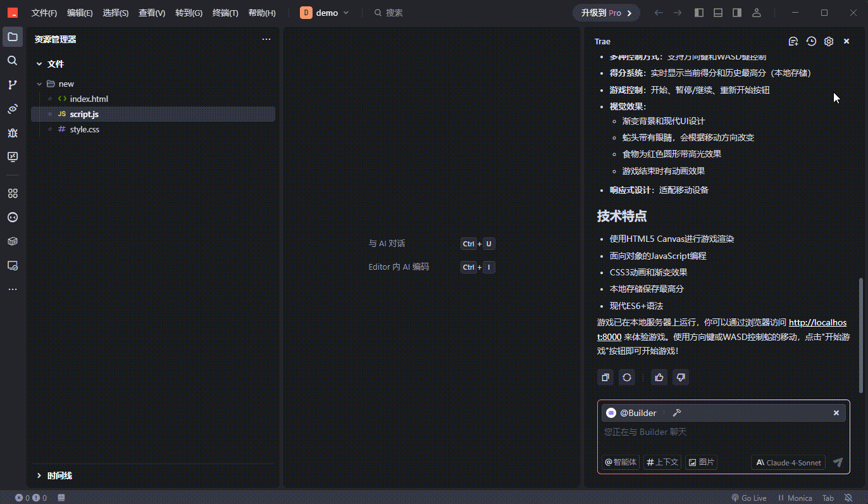Remove the @Builder agent tag
Screen dimensions: 868x504
836,413
